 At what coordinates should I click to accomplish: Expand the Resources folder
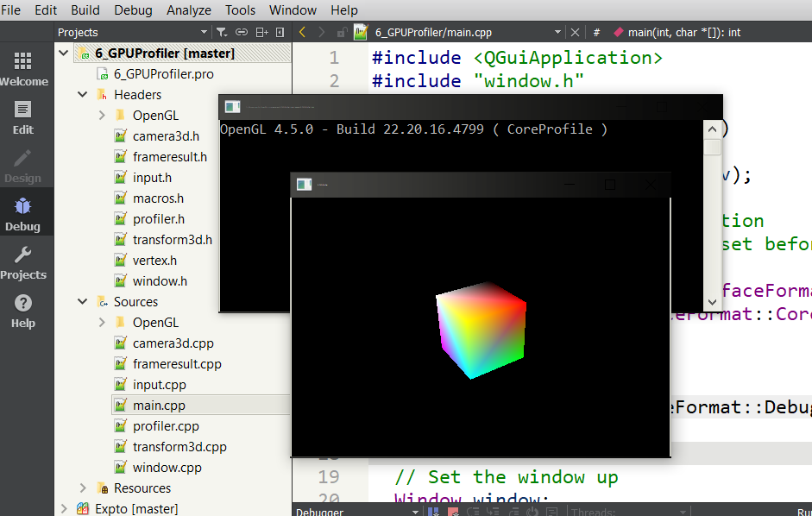click(x=83, y=488)
